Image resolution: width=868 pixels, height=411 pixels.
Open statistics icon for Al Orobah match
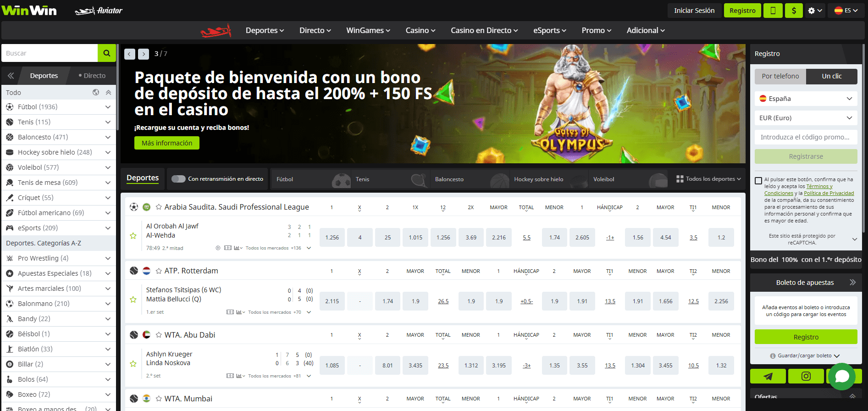click(238, 248)
